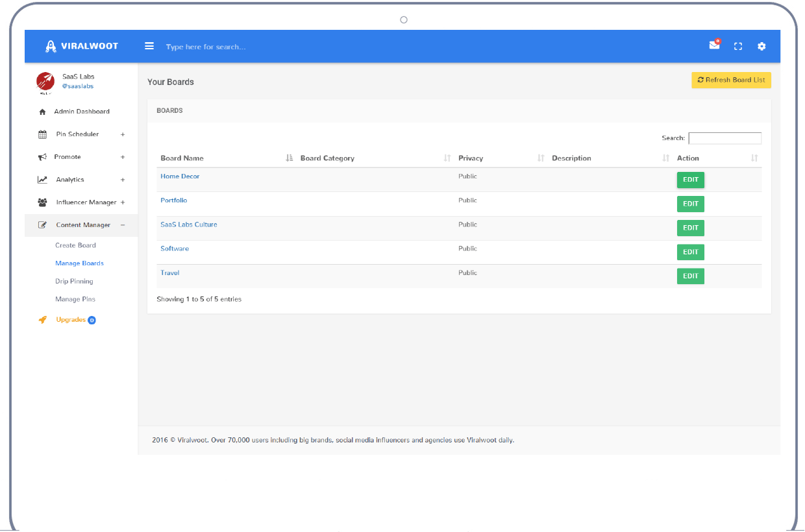Click the Content Manager edit icon
805x532 pixels.
click(42, 225)
